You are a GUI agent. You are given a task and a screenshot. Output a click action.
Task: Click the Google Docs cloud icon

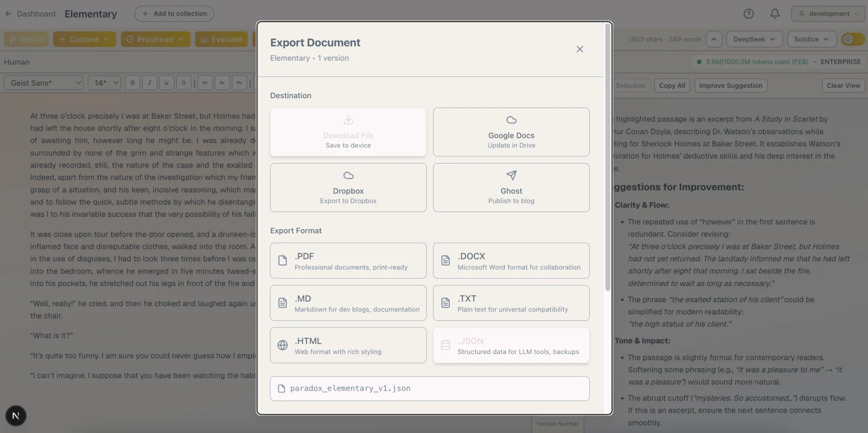click(511, 120)
